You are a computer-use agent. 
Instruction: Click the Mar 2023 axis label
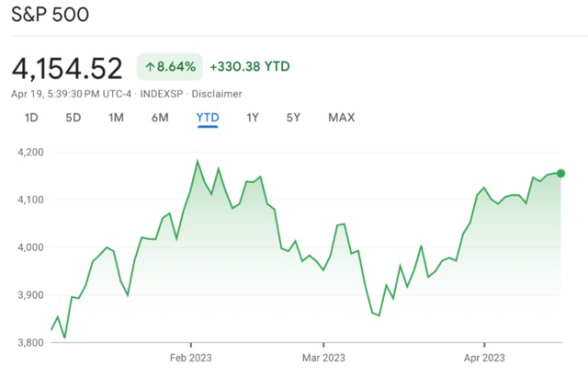322,356
